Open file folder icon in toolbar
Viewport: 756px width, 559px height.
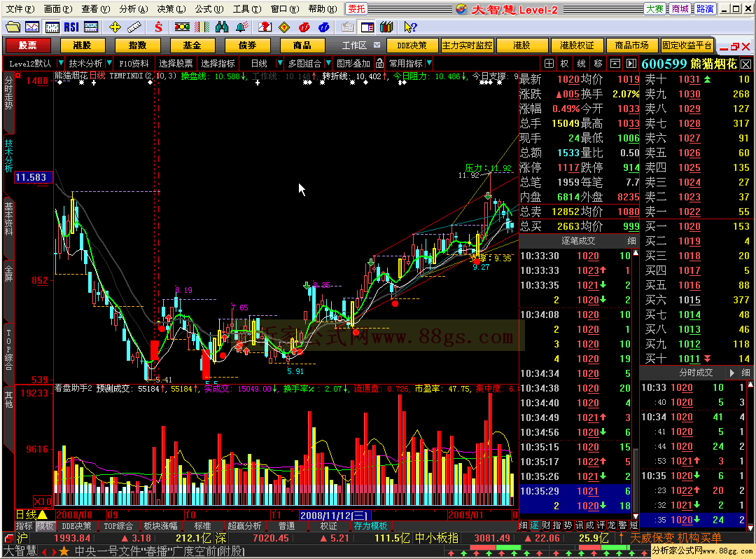13,27
